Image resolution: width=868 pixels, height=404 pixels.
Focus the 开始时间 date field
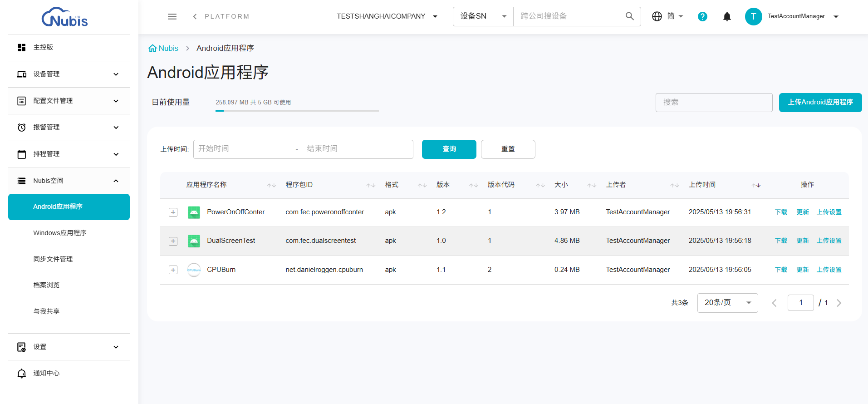(x=245, y=149)
